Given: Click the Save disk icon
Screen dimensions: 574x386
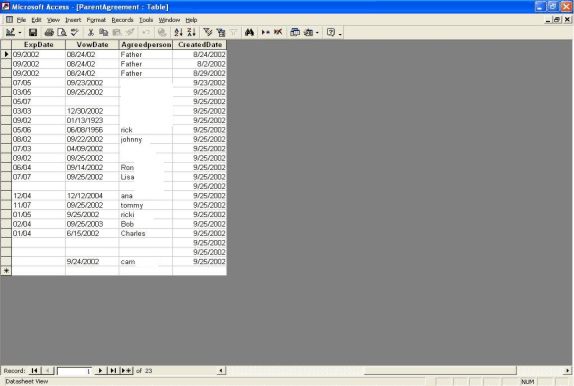Looking at the screenshot, I should pyautogui.click(x=33, y=33).
